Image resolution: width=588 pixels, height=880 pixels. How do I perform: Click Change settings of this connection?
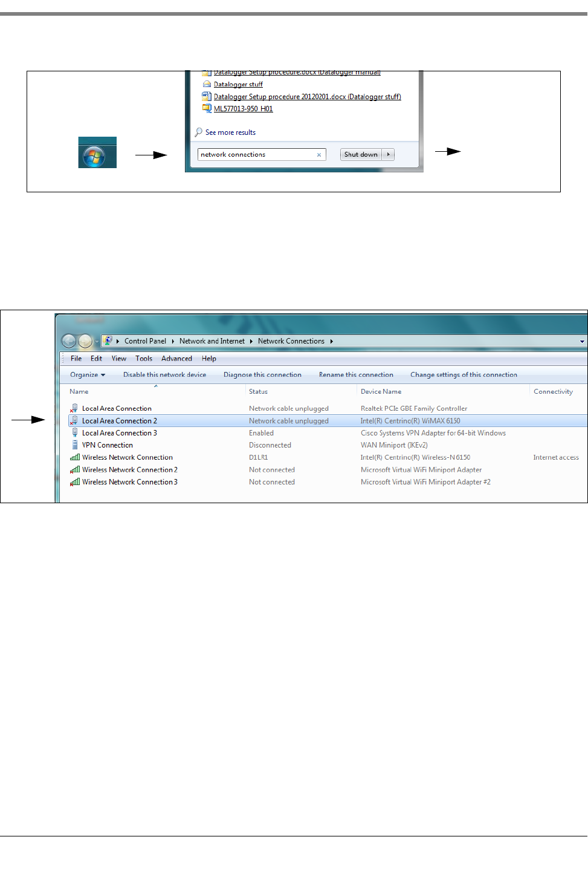[464, 375]
